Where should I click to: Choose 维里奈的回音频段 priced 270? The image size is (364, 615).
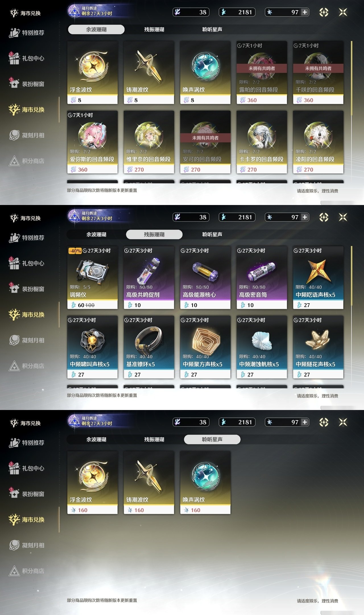coord(149,142)
